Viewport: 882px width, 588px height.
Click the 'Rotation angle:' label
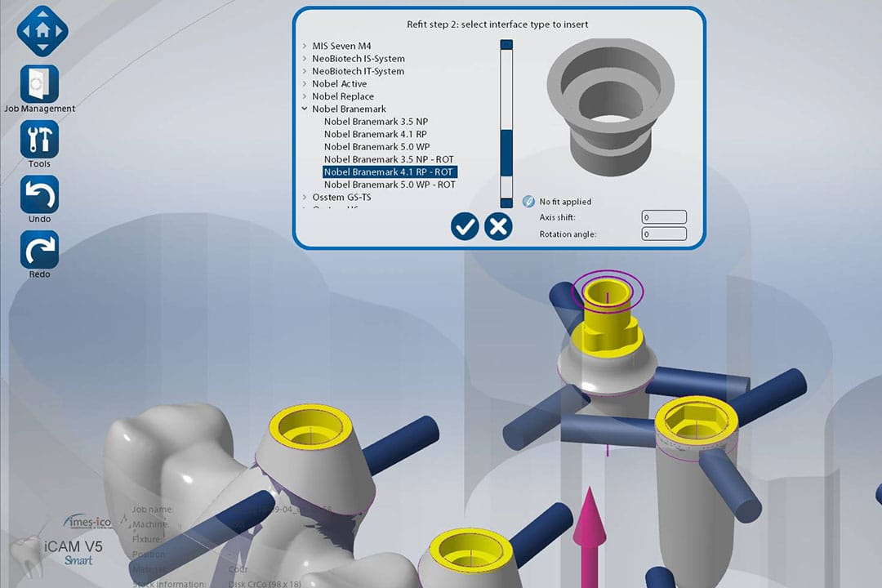pos(568,234)
